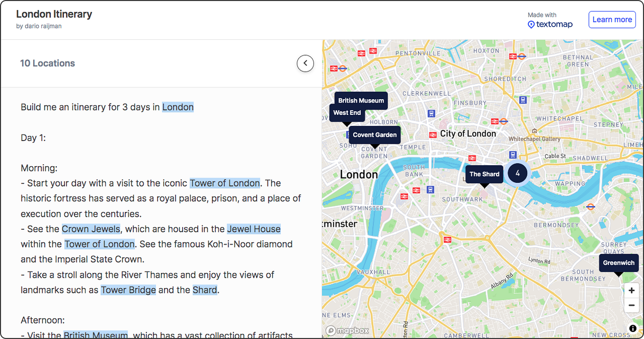Select The Shard marker on the map
The height and width of the screenshot is (339, 644).
click(484, 174)
